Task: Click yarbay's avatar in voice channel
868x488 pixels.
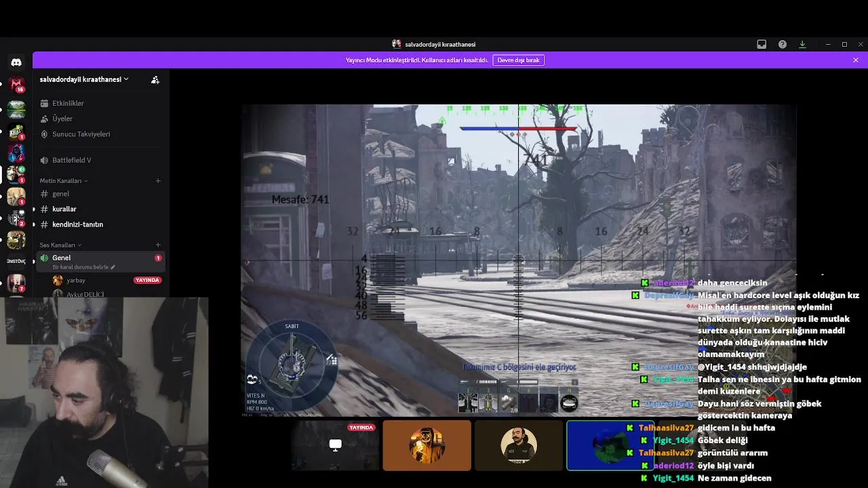Action: coord(58,280)
